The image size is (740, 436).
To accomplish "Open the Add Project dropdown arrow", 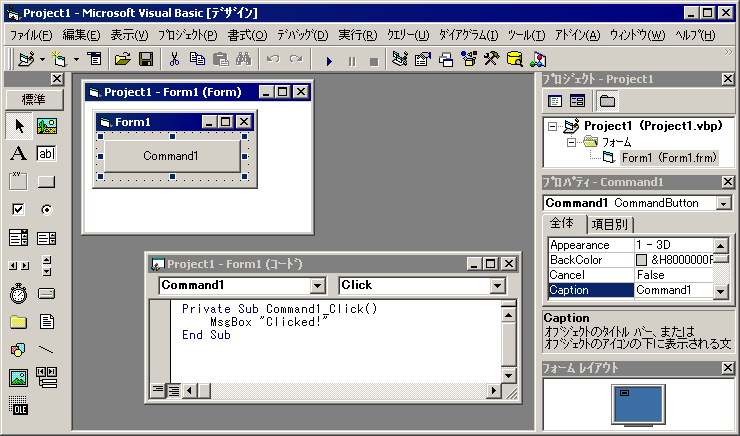I will [42, 60].
